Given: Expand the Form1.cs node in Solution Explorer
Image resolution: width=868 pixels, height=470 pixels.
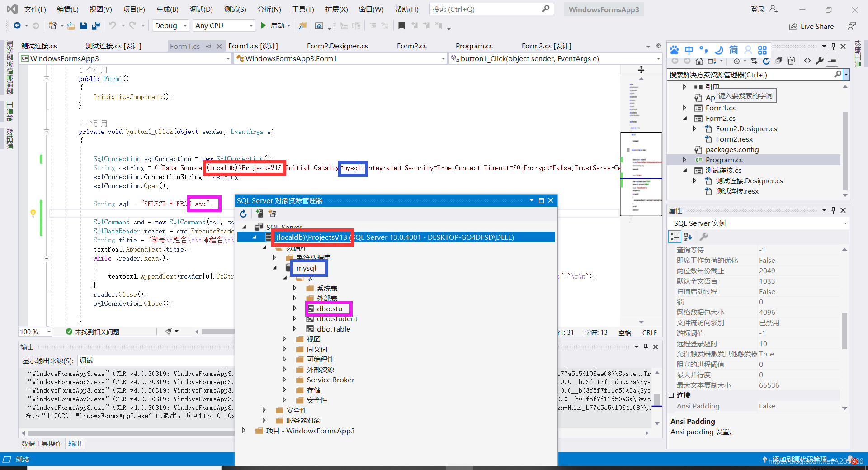Looking at the screenshot, I should (684, 108).
